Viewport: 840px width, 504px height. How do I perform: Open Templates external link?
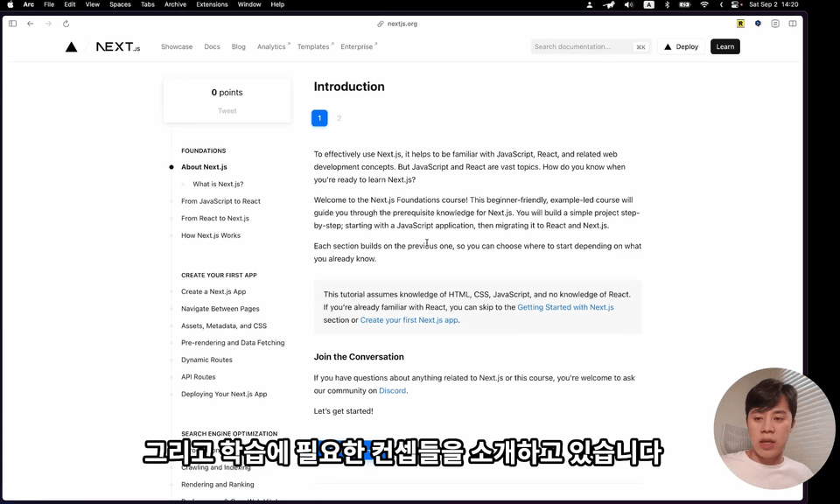315,46
